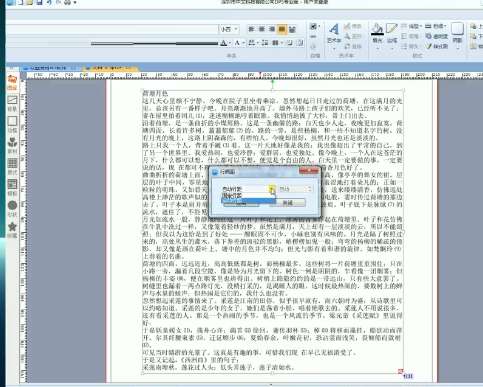
Task: Toggle the highlighted justify alignment button
Action: coord(282,29)
